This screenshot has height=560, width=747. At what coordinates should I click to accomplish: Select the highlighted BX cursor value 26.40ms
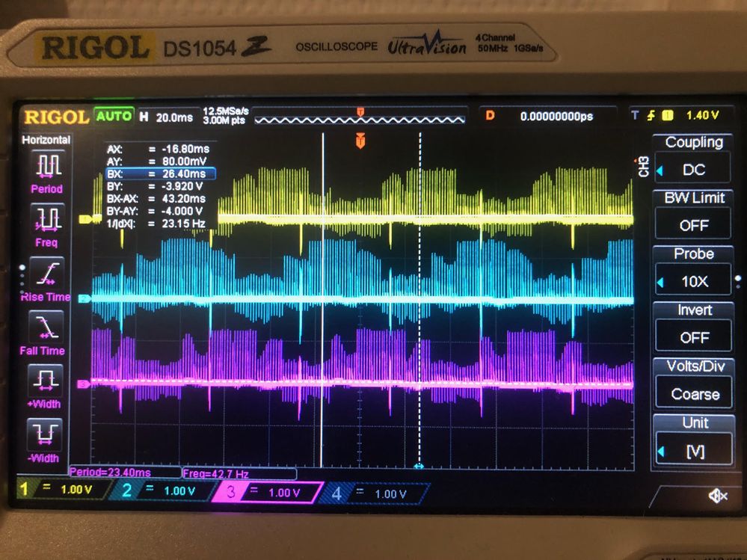click(161, 173)
